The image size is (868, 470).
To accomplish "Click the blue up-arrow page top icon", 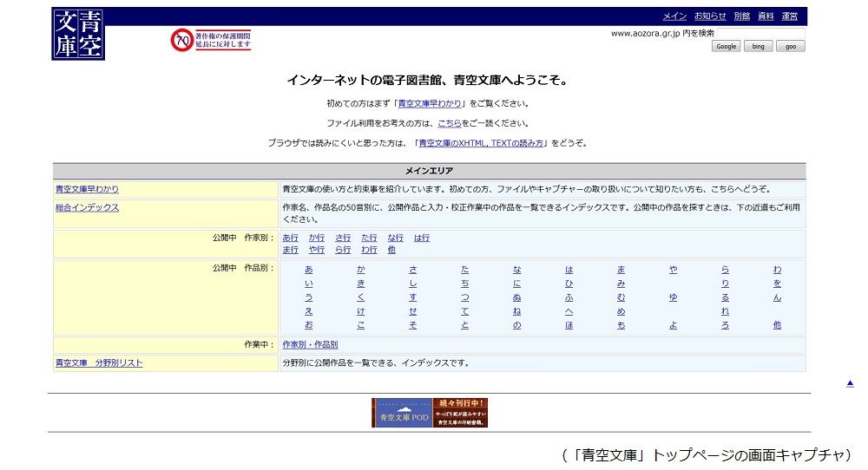I will (x=850, y=382).
